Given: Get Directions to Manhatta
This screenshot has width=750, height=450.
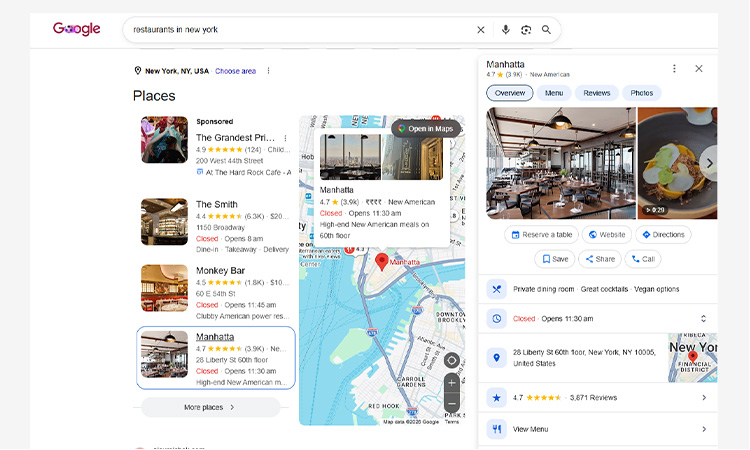Looking at the screenshot, I should (x=663, y=235).
